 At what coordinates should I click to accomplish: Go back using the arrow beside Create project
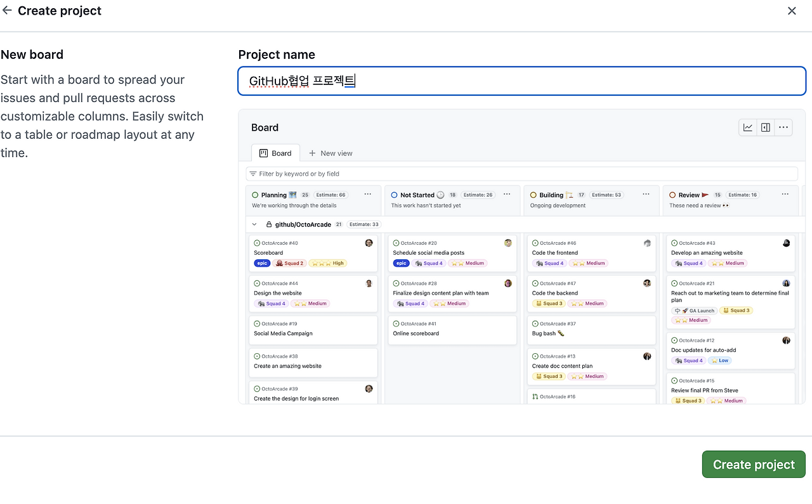7,11
